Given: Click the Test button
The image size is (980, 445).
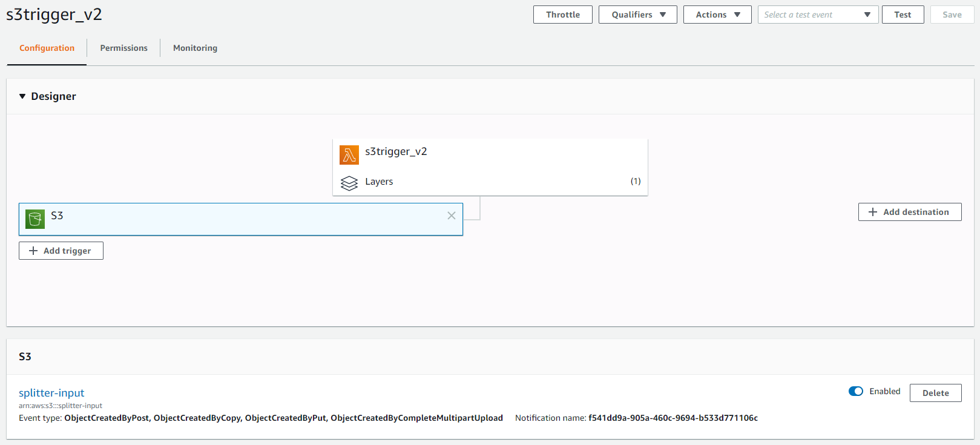Looking at the screenshot, I should click(902, 15).
